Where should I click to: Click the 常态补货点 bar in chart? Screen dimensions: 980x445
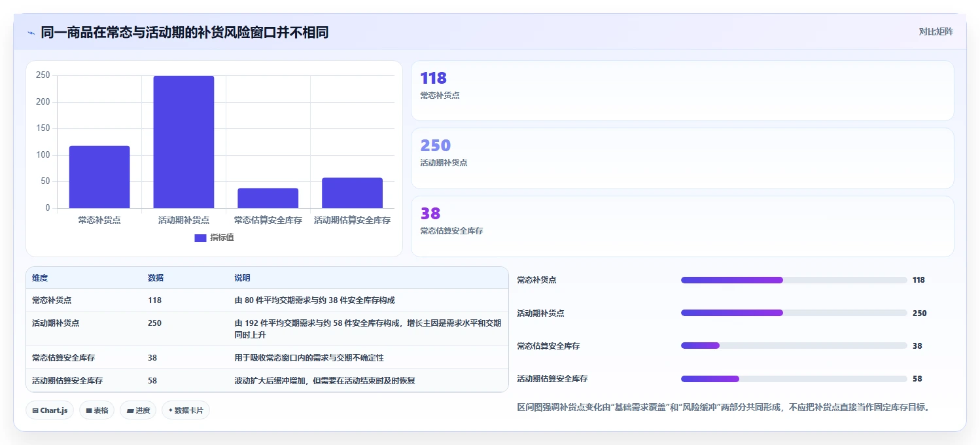pyautogui.click(x=99, y=177)
